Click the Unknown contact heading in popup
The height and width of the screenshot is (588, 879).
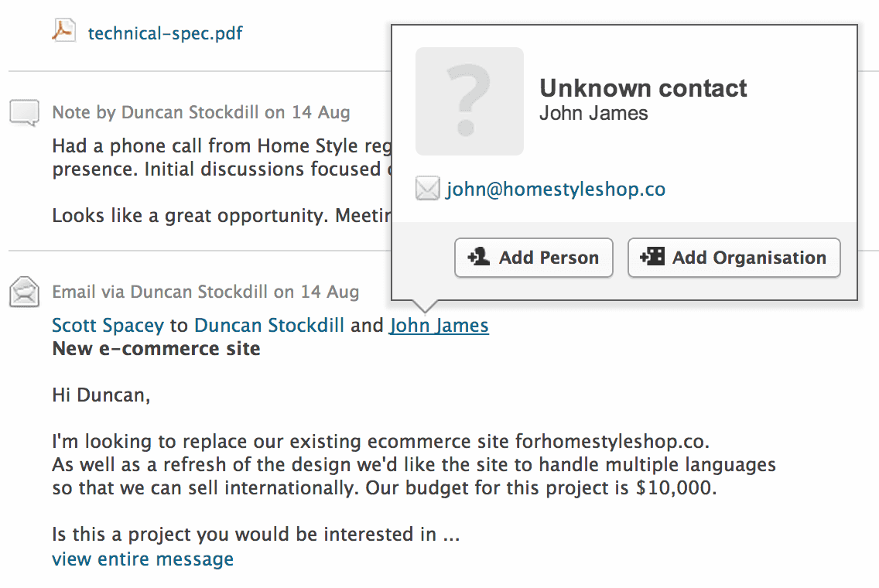pyautogui.click(x=643, y=88)
